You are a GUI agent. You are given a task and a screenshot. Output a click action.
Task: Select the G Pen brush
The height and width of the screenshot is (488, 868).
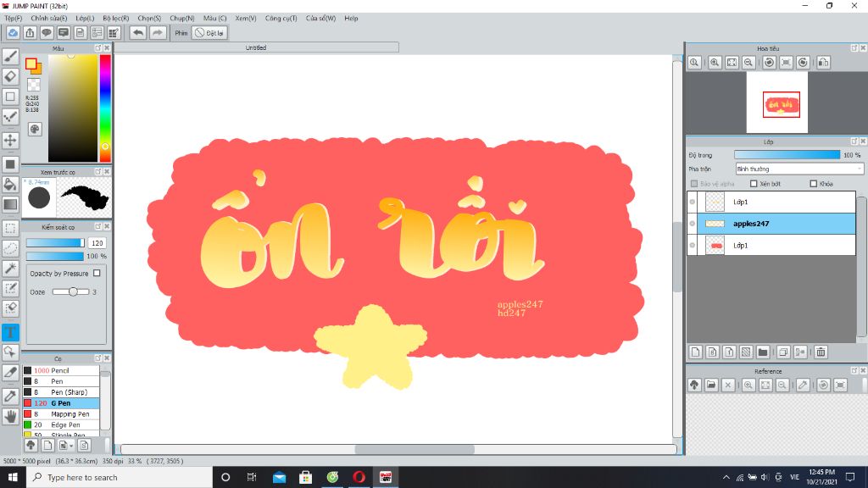[61, 403]
